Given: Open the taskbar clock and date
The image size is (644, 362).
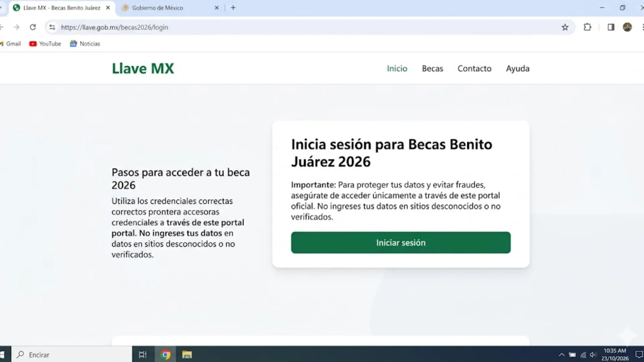Looking at the screenshot, I should point(615,355).
